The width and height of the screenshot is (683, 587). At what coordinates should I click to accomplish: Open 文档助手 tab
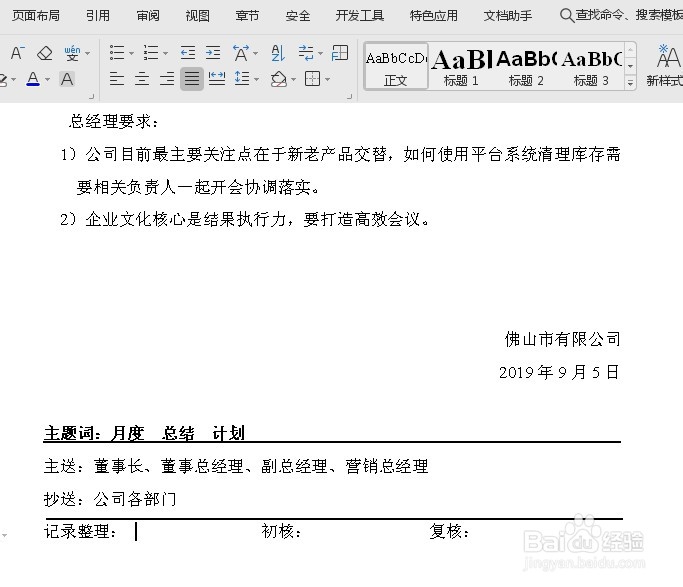508,16
